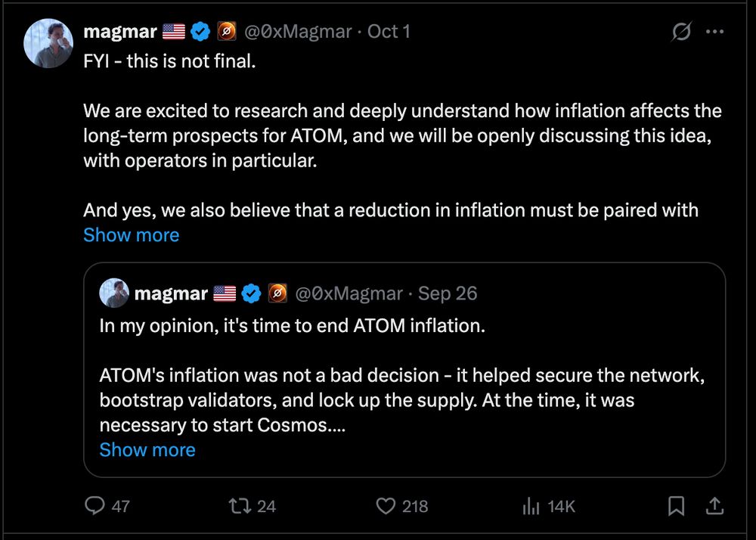Open the share tweet icon
The image size is (756, 540).
pyautogui.click(x=713, y=504)
